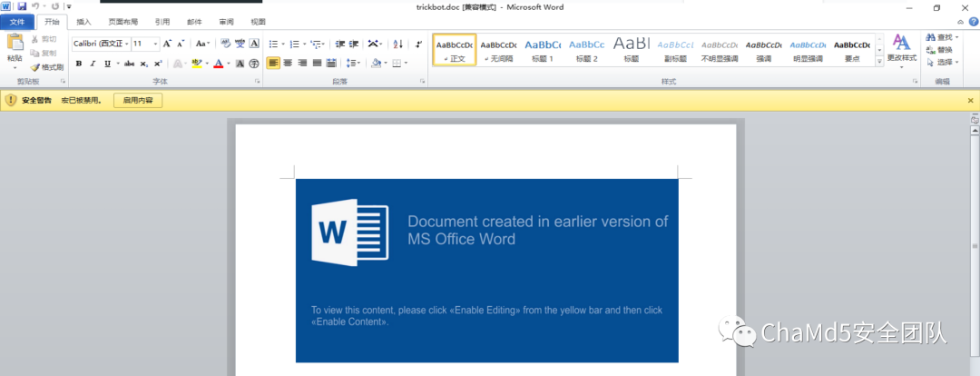Open the shading paint bucket color
Screen dimensions: 980x376
click(x=376, y=64)
